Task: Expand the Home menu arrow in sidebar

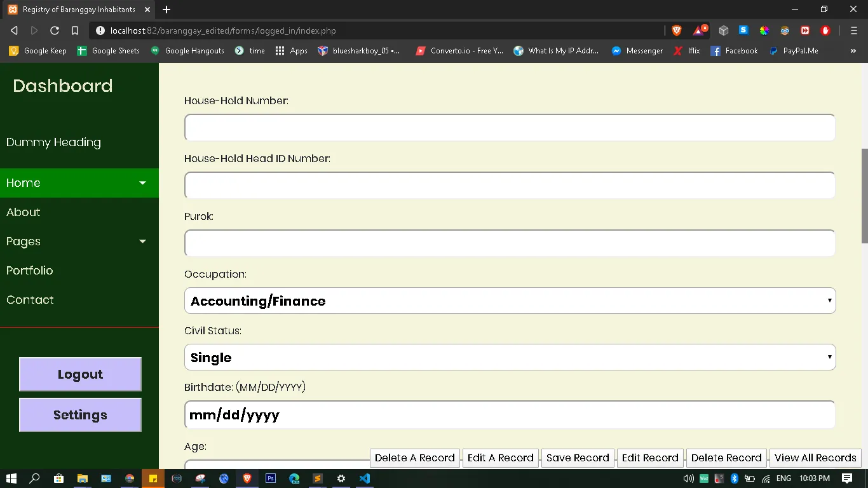Action: point(142,183)
